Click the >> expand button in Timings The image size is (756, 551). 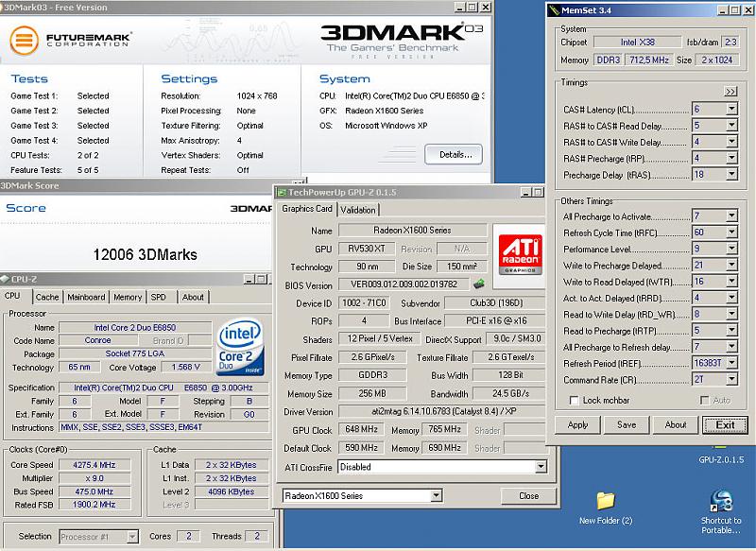pos(730,92)
